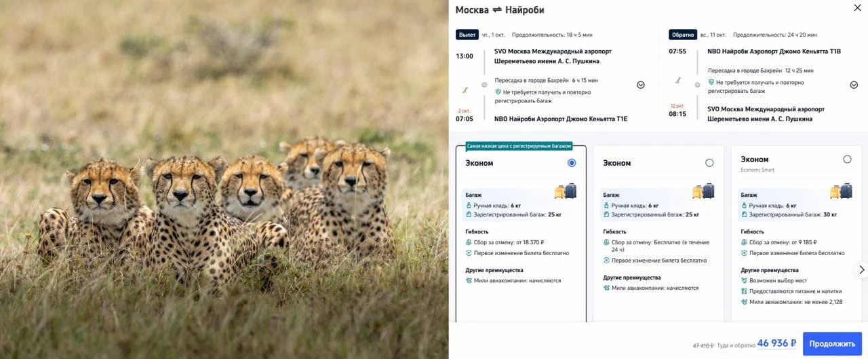Viewport: 868px width, 359px height.
Task: Close the flight details panel
Action: coord(857,8)
